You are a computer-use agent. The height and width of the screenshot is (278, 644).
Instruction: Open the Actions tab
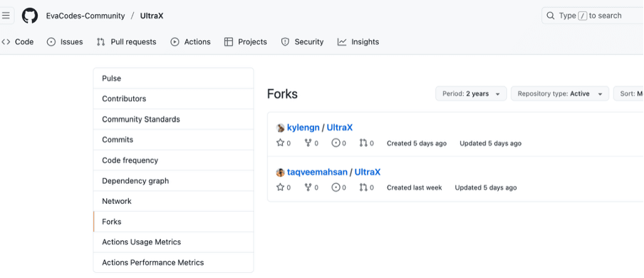(x=191, y=42)
